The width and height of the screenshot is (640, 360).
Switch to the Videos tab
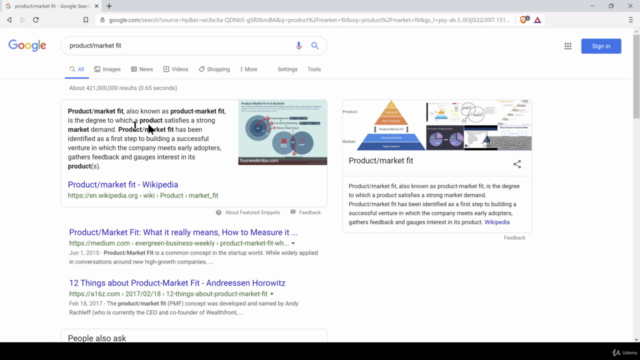176,69
